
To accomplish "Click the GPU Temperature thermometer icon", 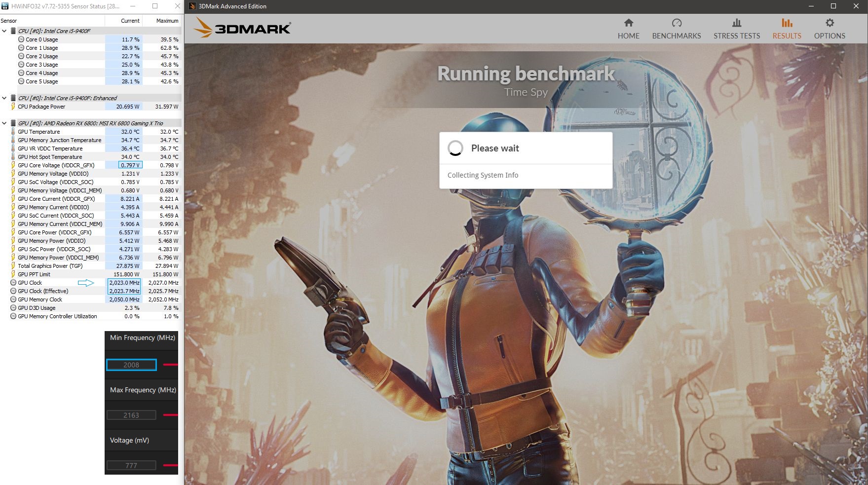I will (13, 132).
